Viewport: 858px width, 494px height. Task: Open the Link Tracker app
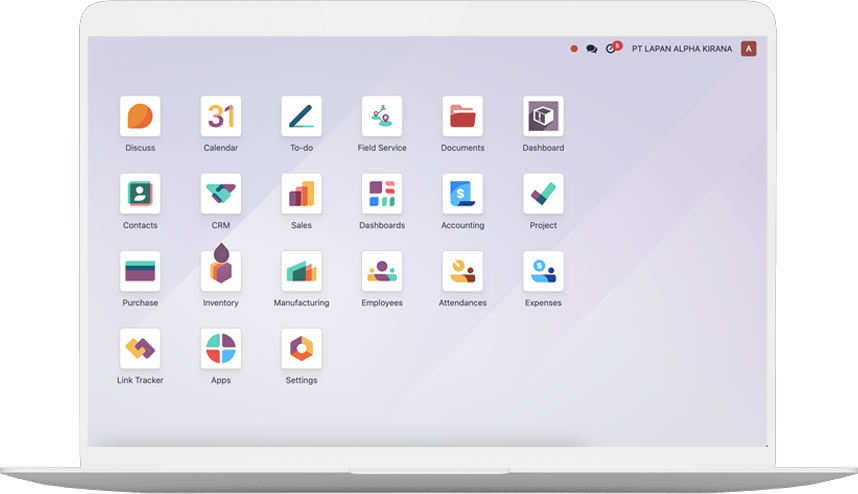pyautogui.click(x=140, y=349)
